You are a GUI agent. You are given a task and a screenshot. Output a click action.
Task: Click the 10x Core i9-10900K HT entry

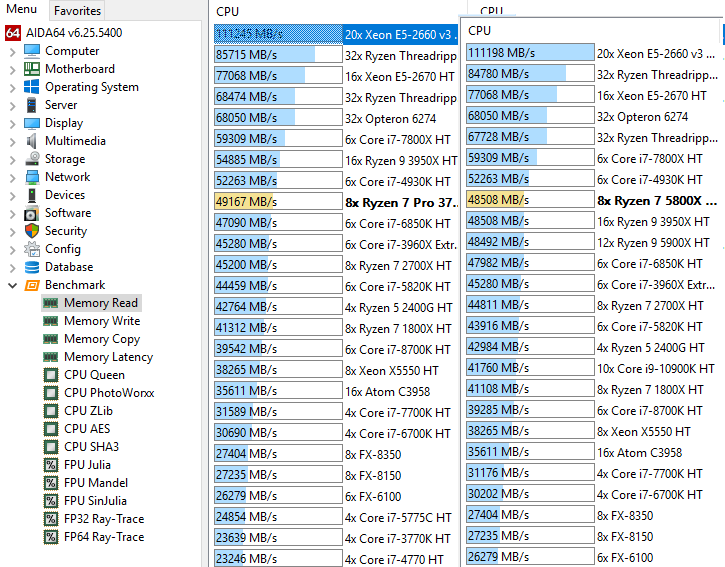(656, 369)
